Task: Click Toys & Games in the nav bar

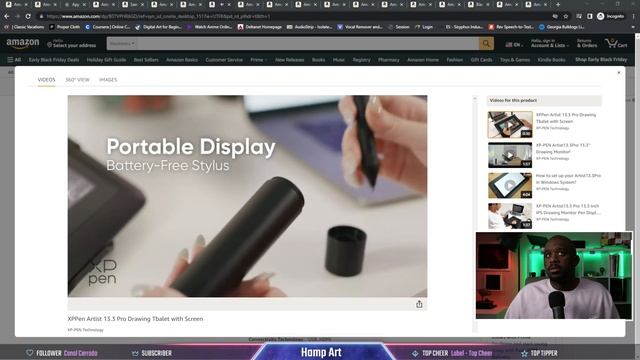Action: tap(515, 60)
